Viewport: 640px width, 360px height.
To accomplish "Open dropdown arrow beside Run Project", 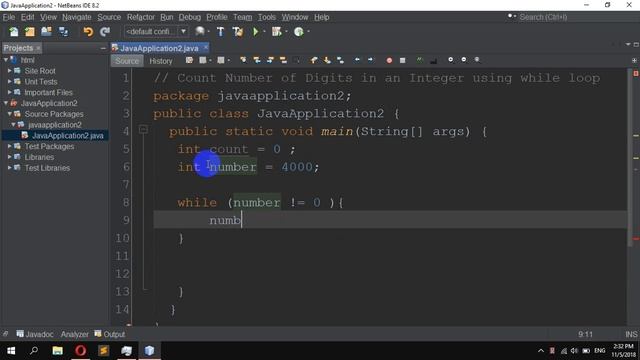I will pos(264,32).
